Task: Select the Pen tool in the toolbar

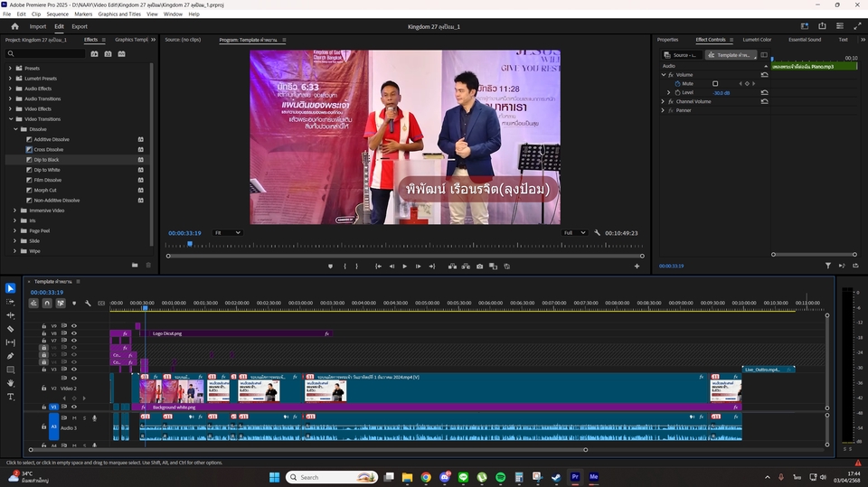Action: pyautogui.click(x=11, y=356)
